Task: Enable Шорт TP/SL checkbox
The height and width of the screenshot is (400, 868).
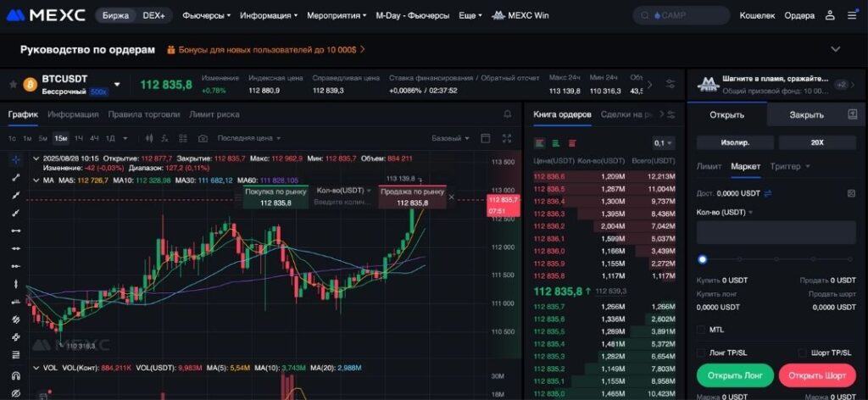Action: pyautogui.click(x=802, y=353)
